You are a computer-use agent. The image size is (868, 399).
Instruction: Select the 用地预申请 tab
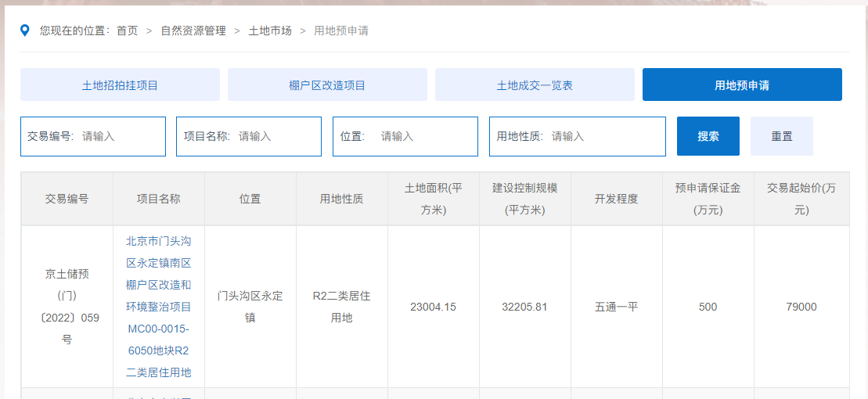point(742,84)
